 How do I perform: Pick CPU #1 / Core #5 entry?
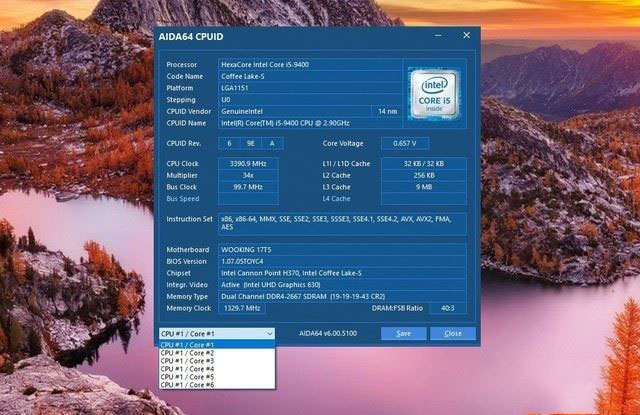pos(216,377)
